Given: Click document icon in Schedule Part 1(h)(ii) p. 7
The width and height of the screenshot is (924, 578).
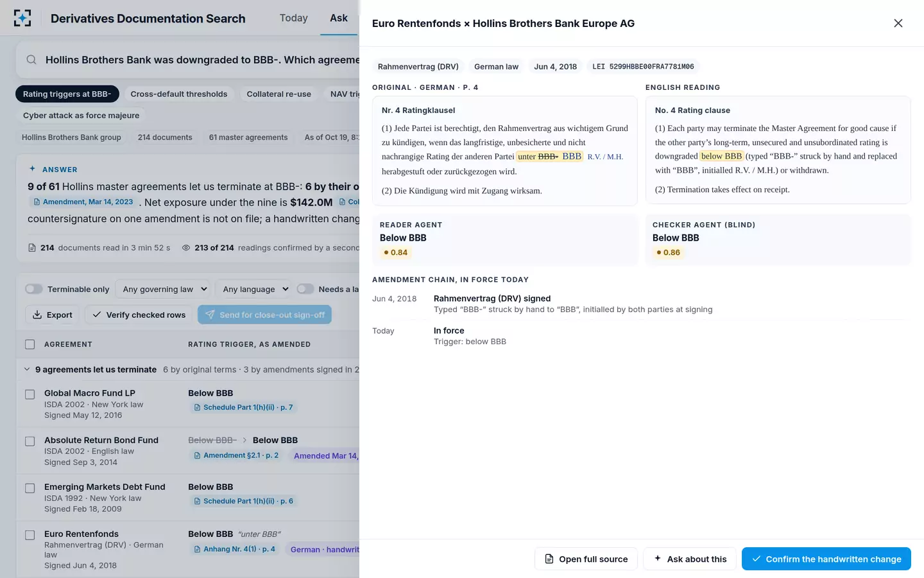Looking at the screenshot, I should tap(198, 407).
